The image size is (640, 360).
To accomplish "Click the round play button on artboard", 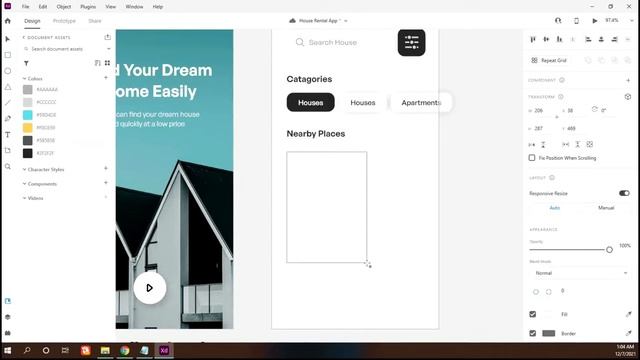I will (x=150, y=288).
